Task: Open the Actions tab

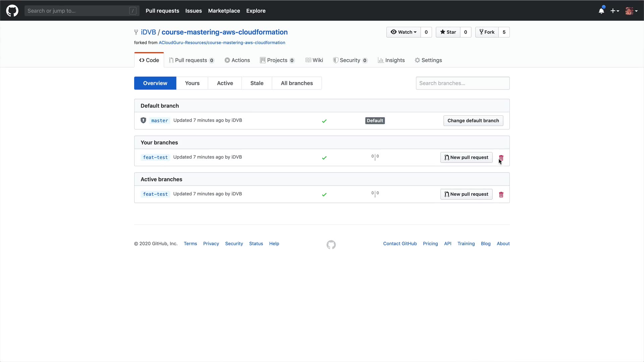Action: [237, 60]
